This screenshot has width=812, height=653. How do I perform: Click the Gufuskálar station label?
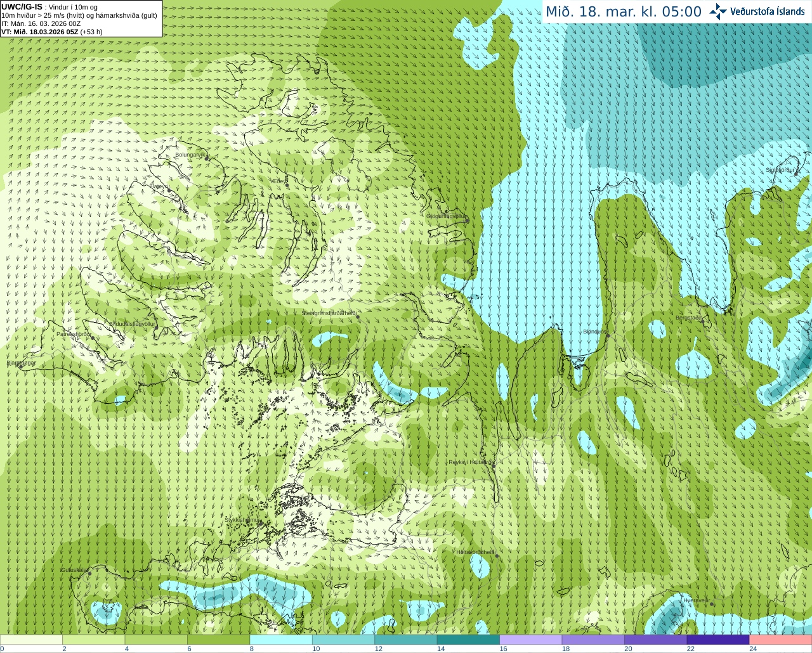coord(74,570)
